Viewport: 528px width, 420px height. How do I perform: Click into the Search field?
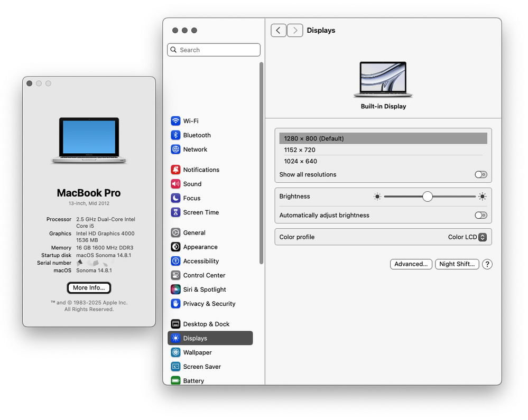pos(214,50)
